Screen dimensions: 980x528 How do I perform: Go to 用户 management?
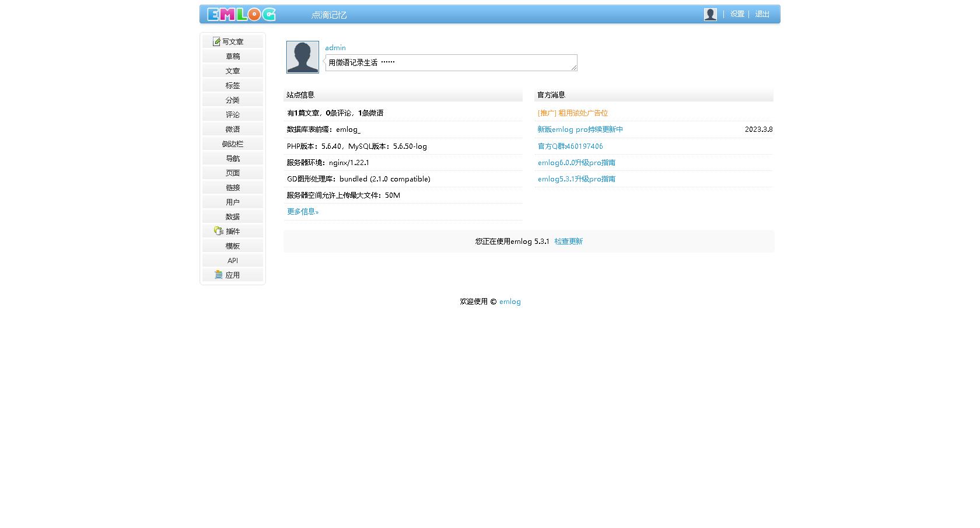tap(232, 202)
